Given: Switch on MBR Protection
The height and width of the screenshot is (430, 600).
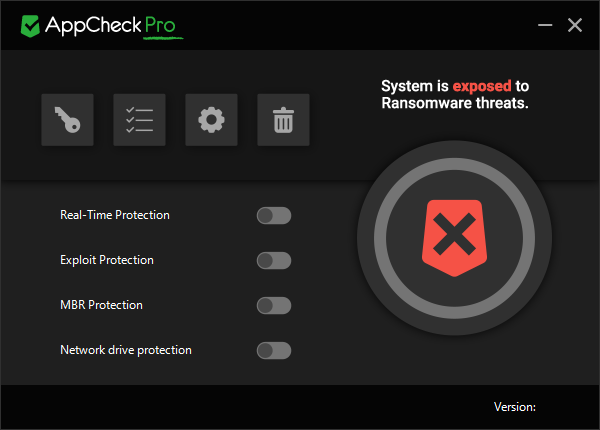Looking at the screenshot, I should coord(273,305).
